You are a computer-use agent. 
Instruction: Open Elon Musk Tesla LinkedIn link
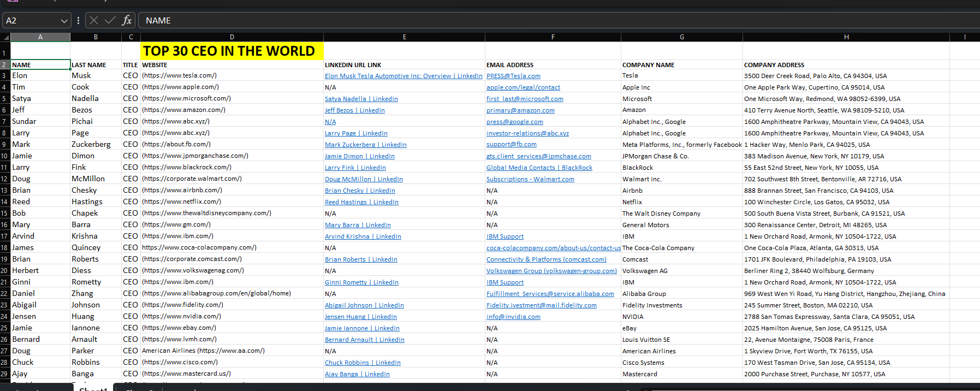tap(403, 76)
